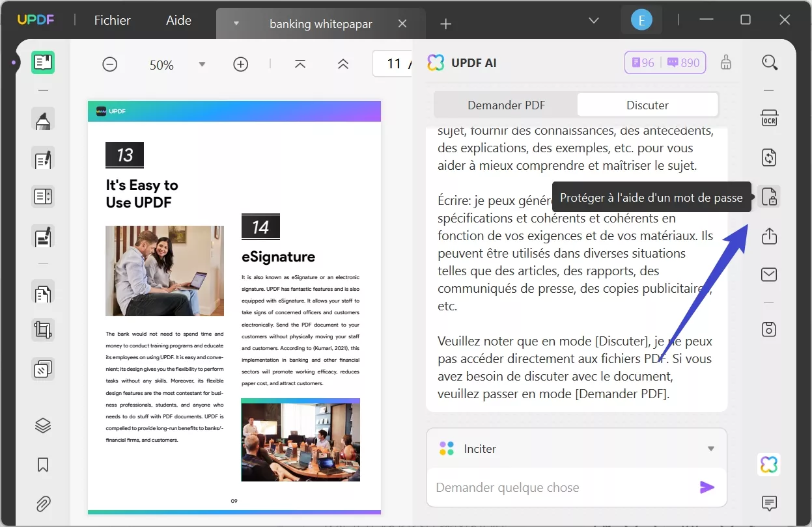Open the Attachments paperclip panel

[42, 504]
